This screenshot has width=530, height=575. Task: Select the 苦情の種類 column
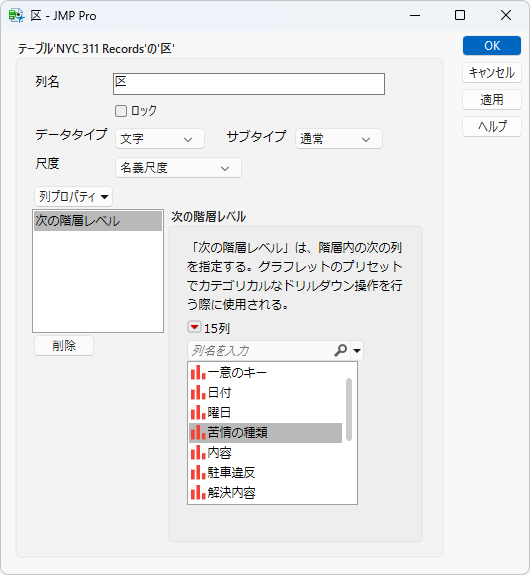266,433
